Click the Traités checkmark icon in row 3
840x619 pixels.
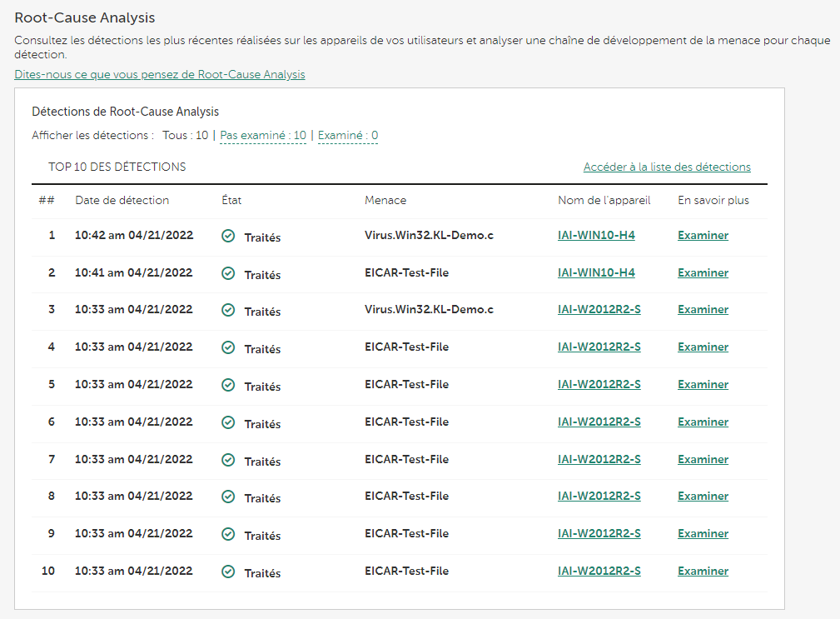228,311
